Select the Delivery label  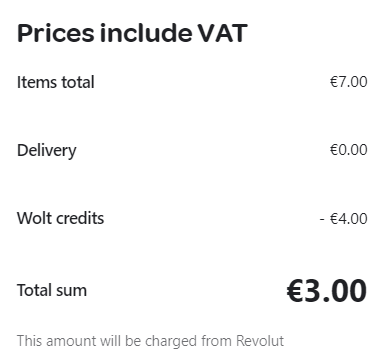(47, 151)
